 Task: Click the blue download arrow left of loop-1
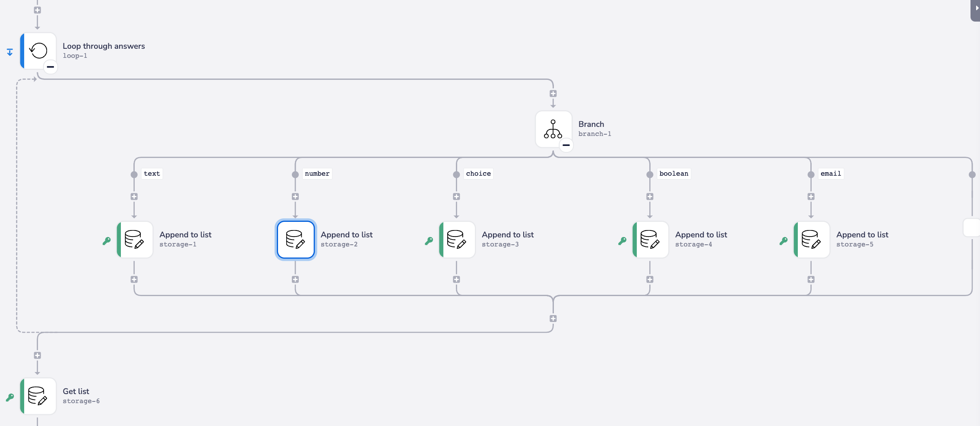tap(9, 52)
